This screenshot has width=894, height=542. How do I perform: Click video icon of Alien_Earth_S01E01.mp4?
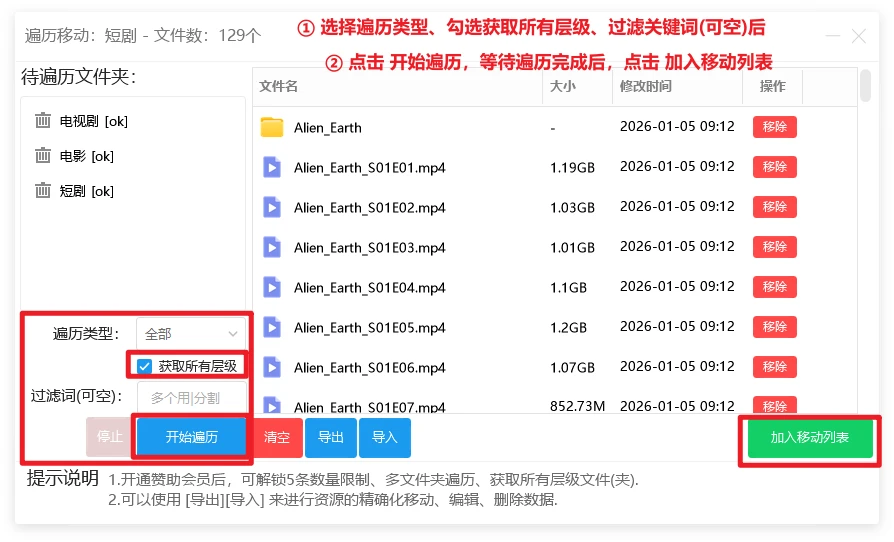(272, 167)
